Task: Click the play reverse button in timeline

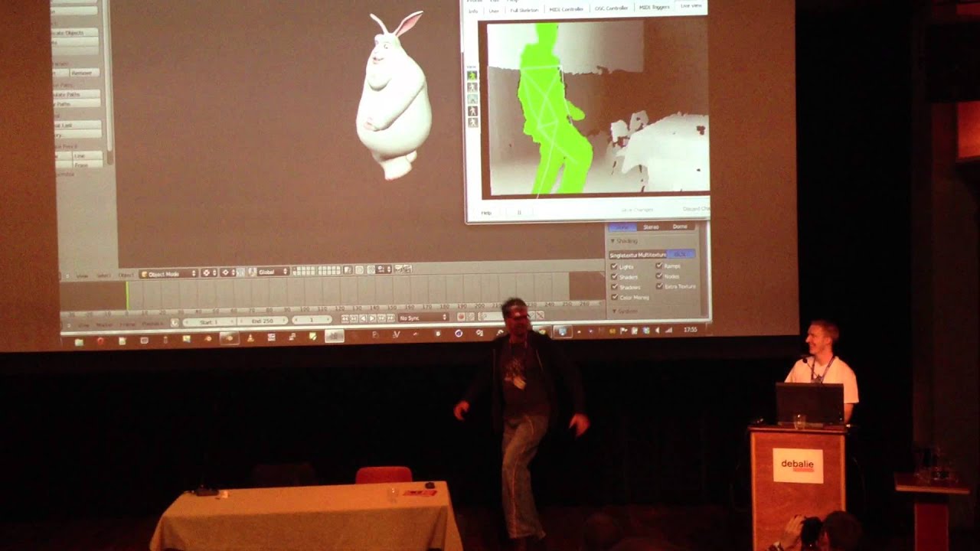Action: (363, 318)
